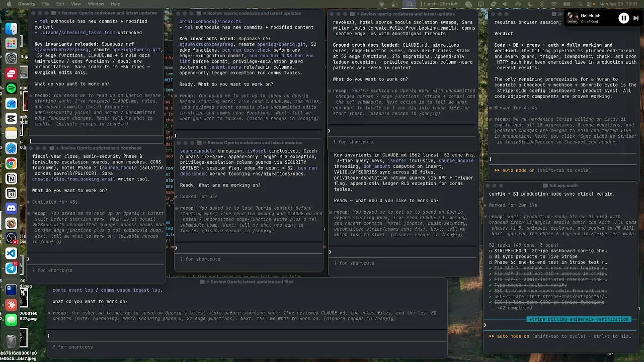The width and height of the screenshot is (644, 362).
Task: Open the Trash in the dock
Action: tap(11, 341)
